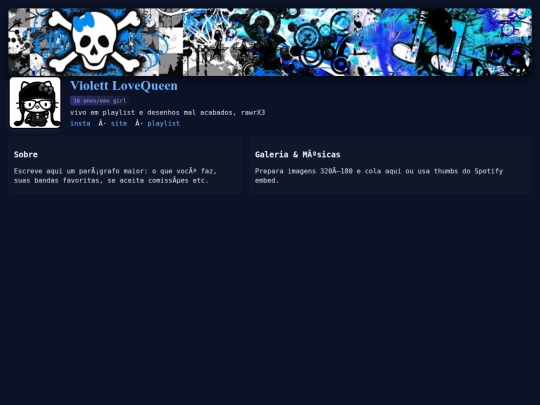The width and height of the screenshot is (540, 405).
Task: Click the Sobre section heading
Action: tap(26, 154)
